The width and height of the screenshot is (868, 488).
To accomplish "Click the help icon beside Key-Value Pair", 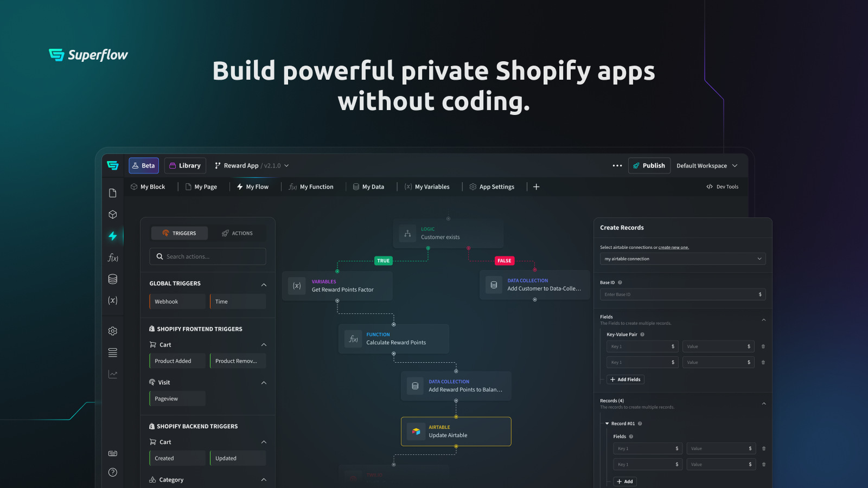I will pos(642,335).
